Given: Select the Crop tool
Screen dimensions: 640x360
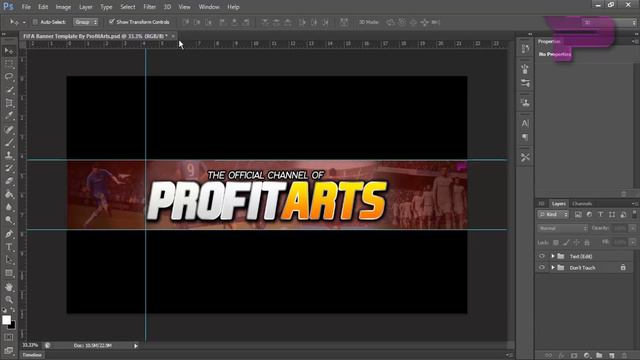Looking at the screenshot, I should click(x=9, y=103).
